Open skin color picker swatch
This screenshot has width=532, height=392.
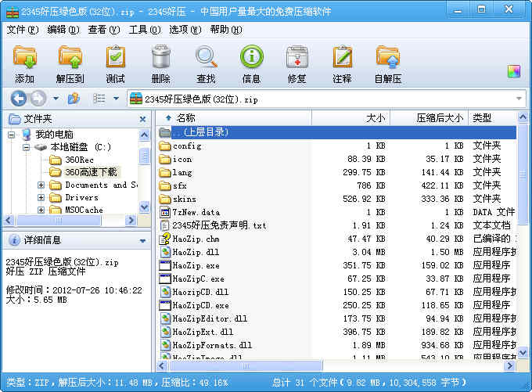513,71
